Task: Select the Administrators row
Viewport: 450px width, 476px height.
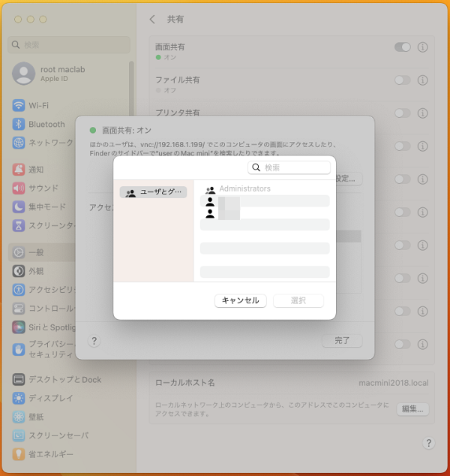Action: tap(265, 188)
